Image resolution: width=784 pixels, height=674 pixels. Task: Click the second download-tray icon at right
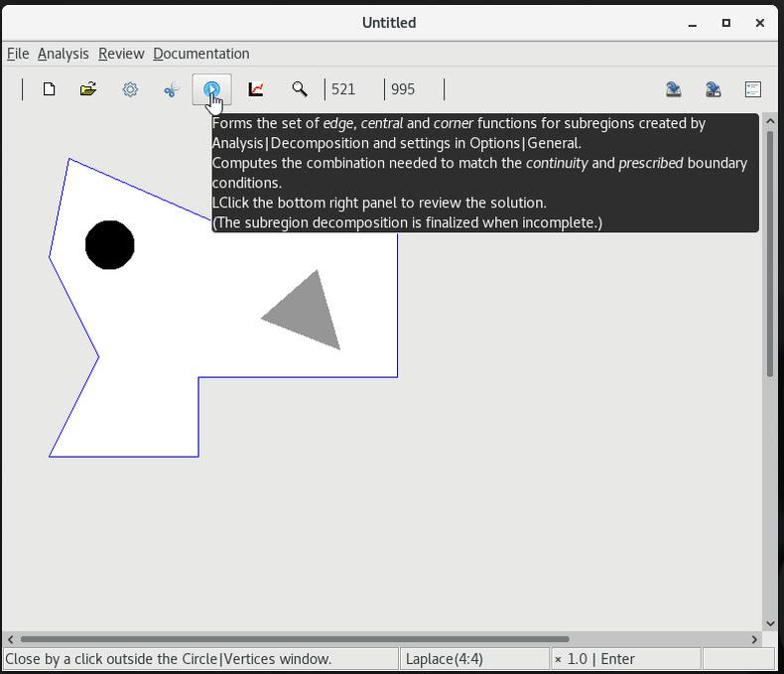coord(713,89)
